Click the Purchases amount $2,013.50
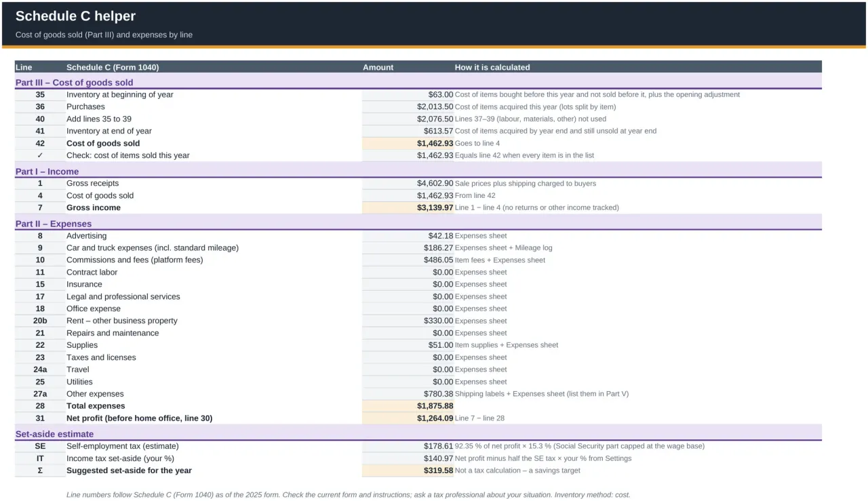This screenshot has height=501, width=868. pos(408,107)
